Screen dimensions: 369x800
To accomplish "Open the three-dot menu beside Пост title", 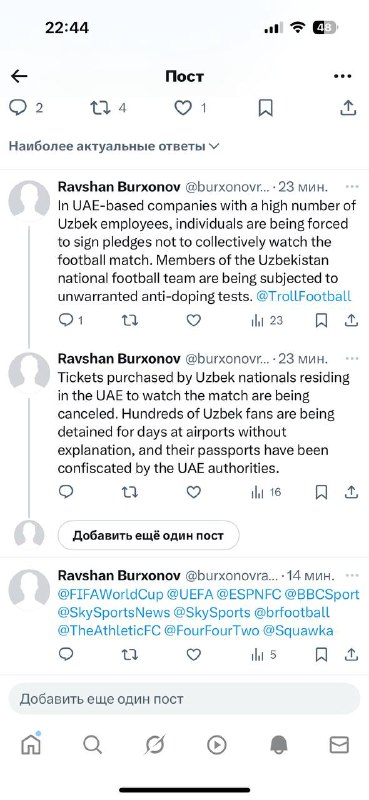I will 342,77.
